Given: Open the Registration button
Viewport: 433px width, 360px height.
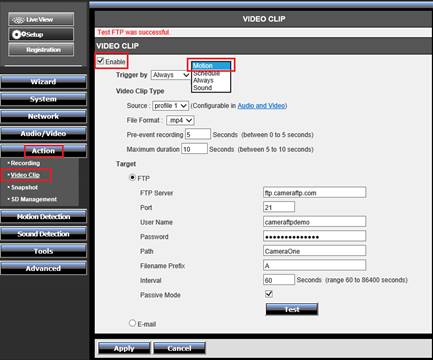Looking at the screenshot, I should pyautogui.click(x=41, y=50).
